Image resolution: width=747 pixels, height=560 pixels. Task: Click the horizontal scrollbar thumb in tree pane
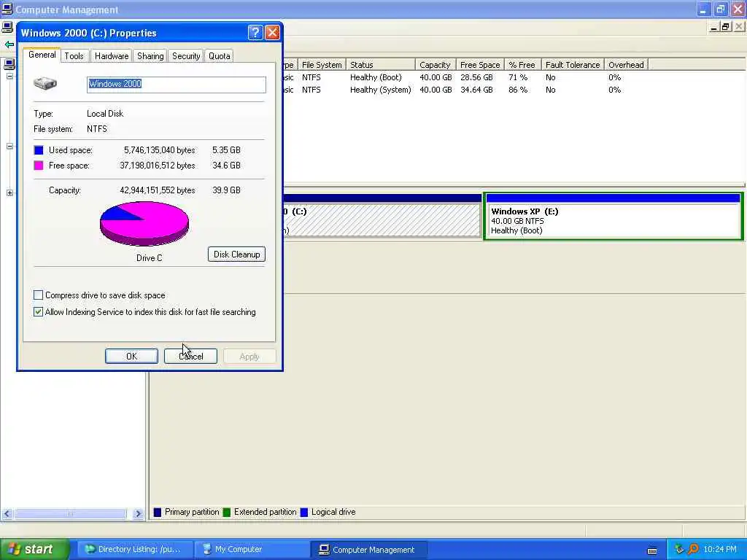(x=71, y=514)
